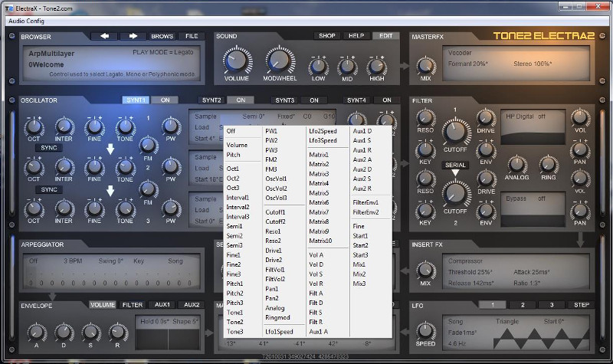The height and width of the screenshot is (364, 613).
Task: Switch envelope to AUX1 tab
Action: click(x=162, y=304)
